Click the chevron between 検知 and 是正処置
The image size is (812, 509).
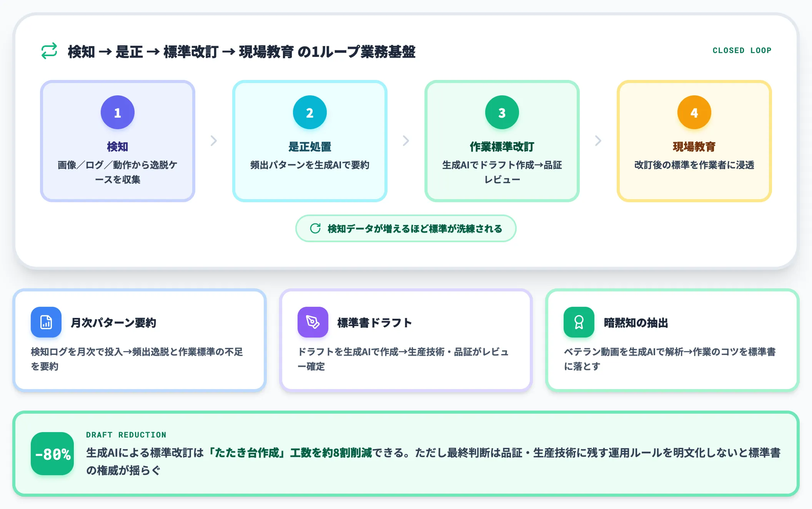coord(214,141)
